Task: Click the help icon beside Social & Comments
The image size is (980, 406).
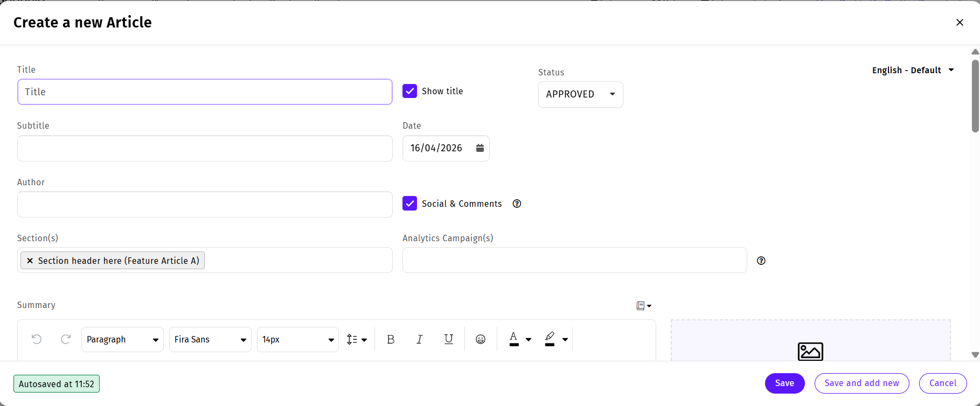Action: [x=517, y=204]
